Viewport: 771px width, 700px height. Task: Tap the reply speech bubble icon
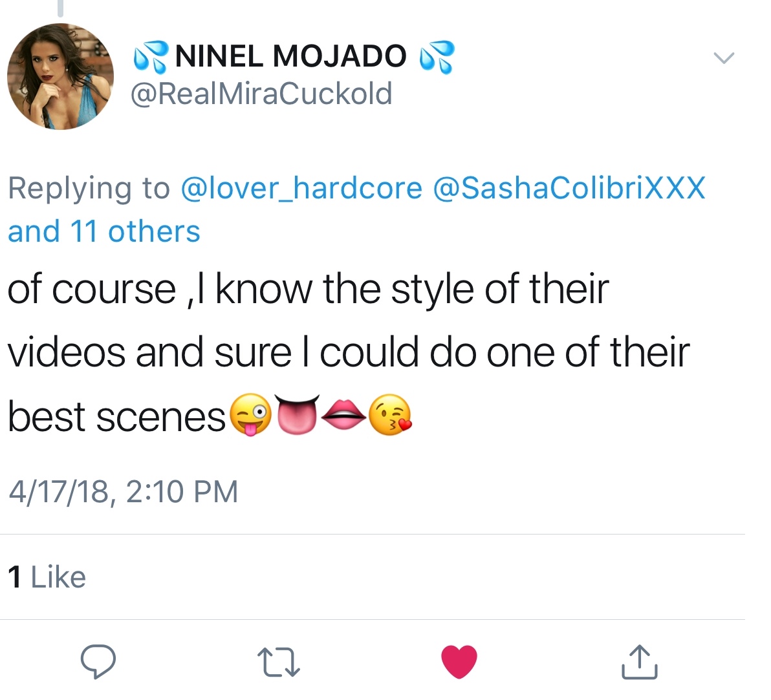click(x=98, y=661)
